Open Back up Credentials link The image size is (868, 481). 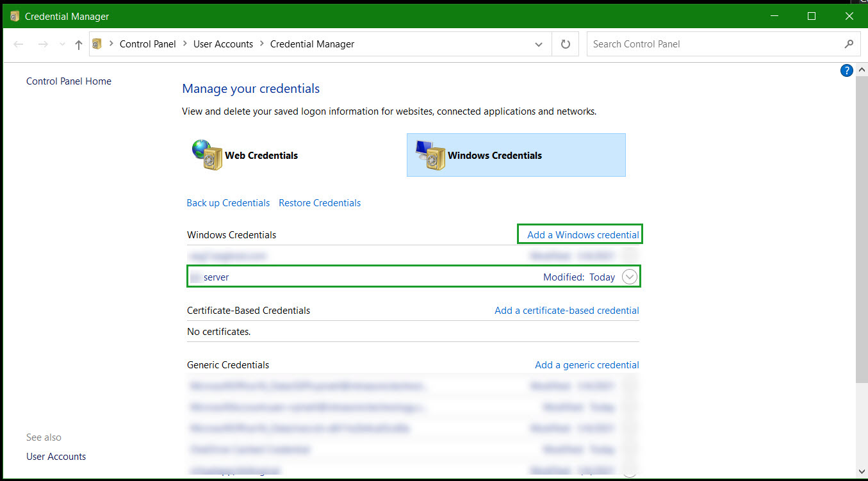point(228,202)
